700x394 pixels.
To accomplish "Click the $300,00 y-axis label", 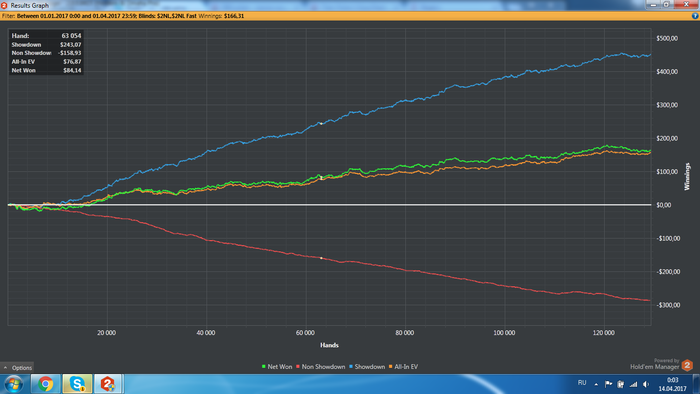I will (x=667, y=105).
